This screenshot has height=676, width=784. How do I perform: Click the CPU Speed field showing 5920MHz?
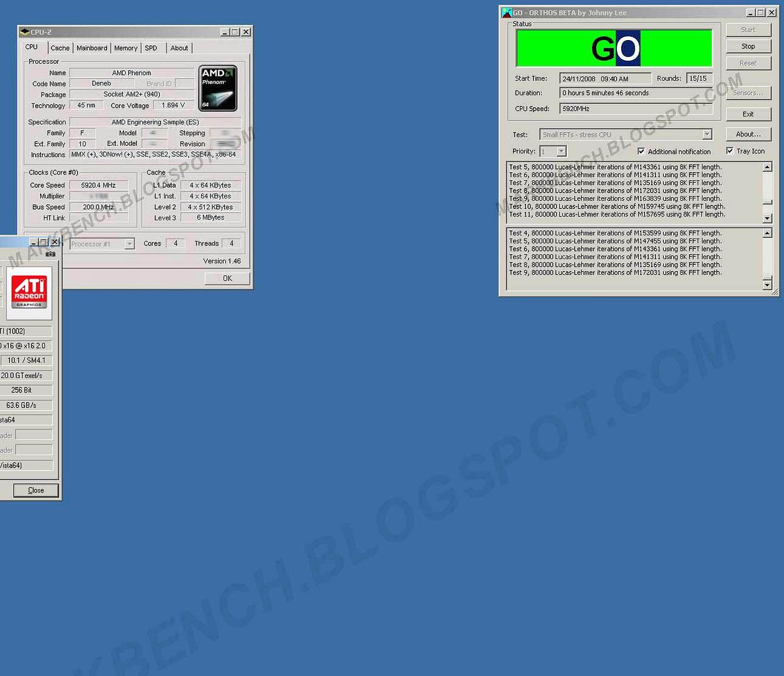636,109
